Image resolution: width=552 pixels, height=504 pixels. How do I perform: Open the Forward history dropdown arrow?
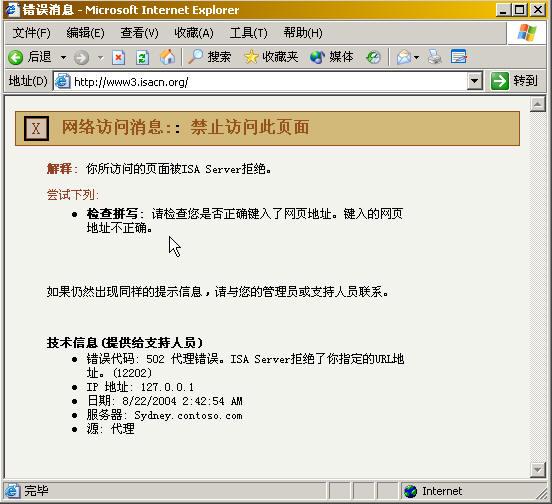coord(101,57)
